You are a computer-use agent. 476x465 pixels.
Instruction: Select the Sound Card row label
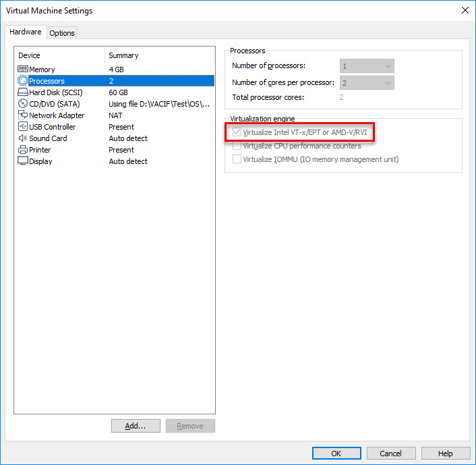pos(48,138)
